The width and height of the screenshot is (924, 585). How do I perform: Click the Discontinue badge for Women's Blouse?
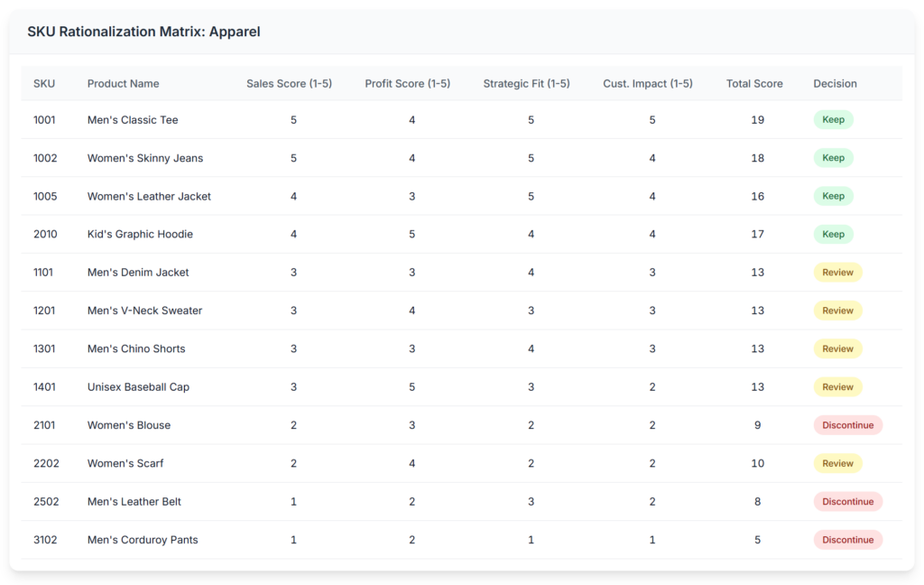coord(847,424)
